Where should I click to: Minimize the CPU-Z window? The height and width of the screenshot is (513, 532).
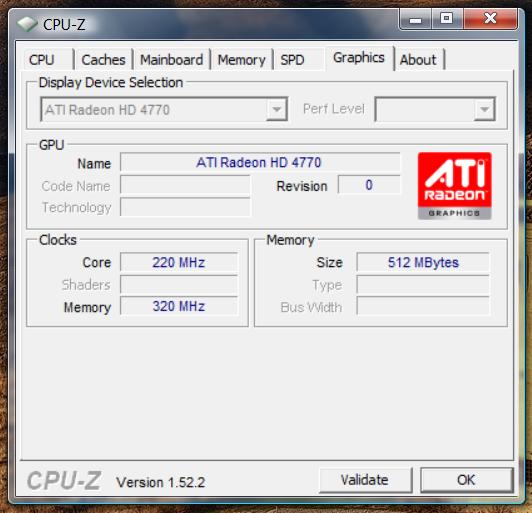pyautogui.click(x=416, y=20)
